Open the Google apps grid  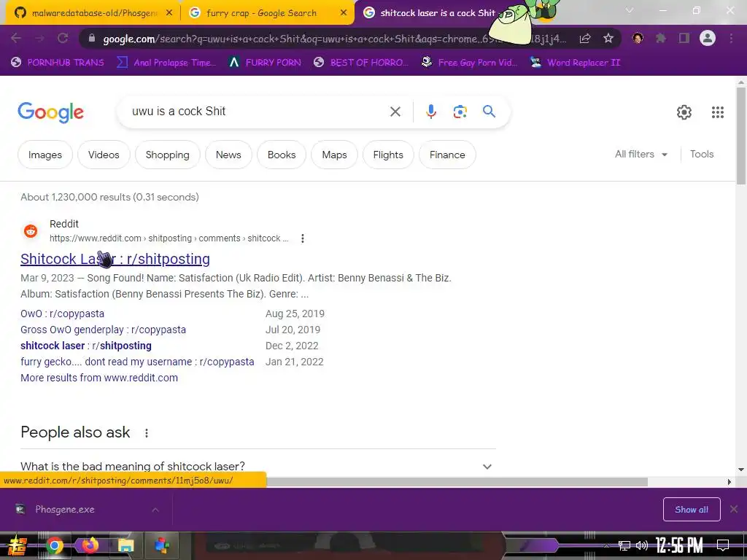718,112
